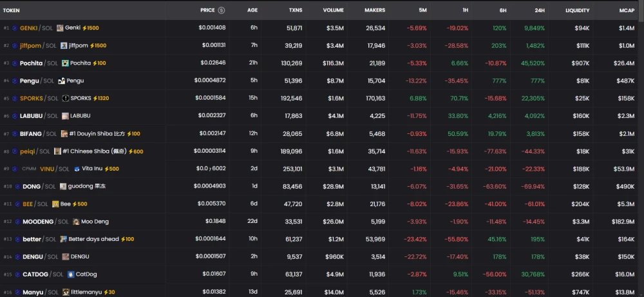Sort the table by the 24H column
This screenshot has height=297, width=644.
click(540, 10)
